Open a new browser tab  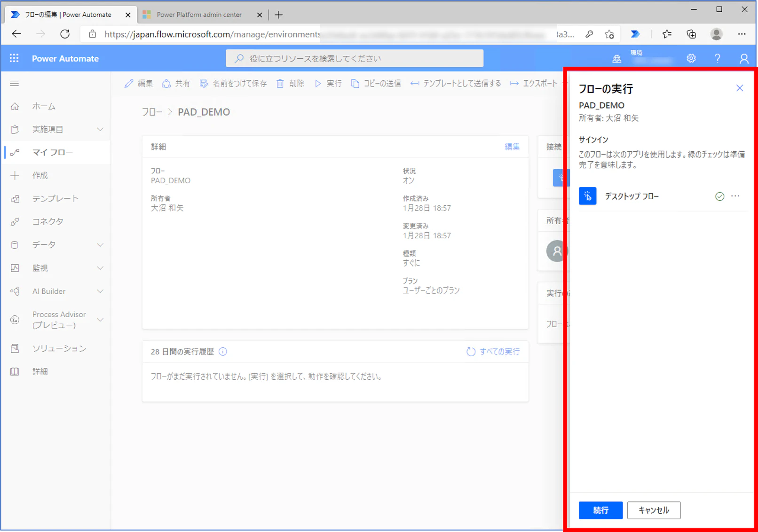click(278, 15)
